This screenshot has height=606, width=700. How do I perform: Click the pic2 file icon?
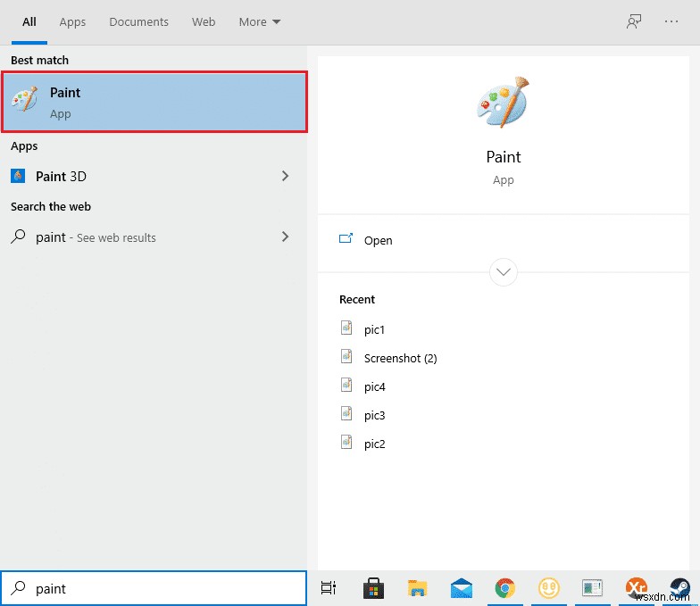(346, 443)
